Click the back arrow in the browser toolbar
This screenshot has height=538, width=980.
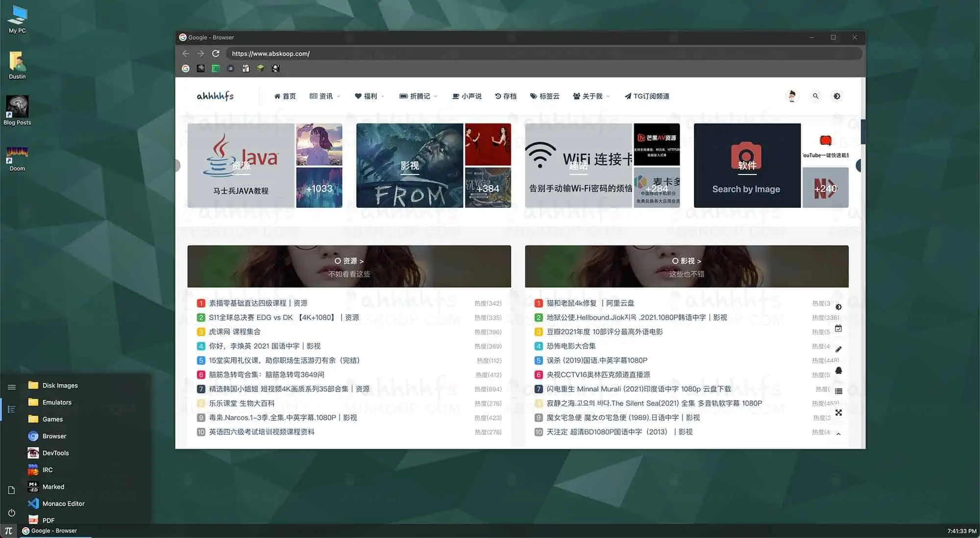pos(186,53)
